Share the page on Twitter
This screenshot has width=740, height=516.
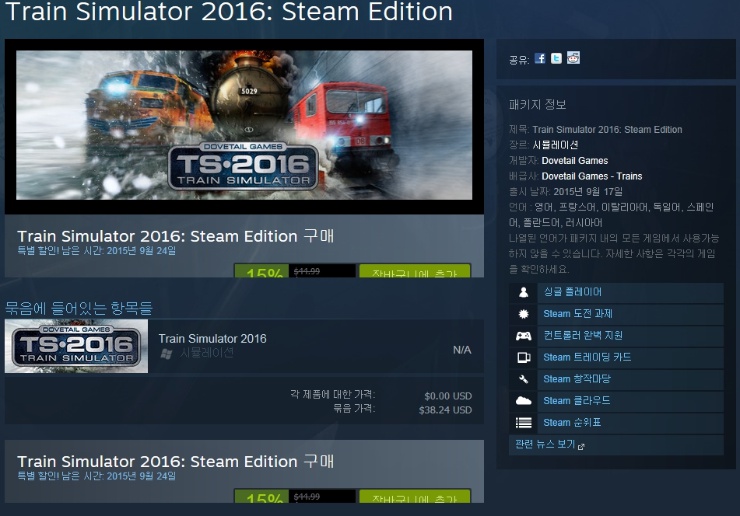(x=556, y=58)
